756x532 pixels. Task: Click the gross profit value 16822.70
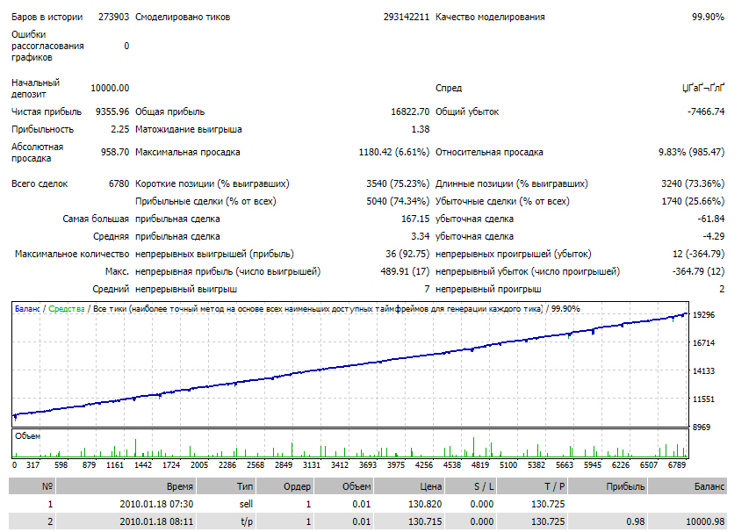coord(410,111)
